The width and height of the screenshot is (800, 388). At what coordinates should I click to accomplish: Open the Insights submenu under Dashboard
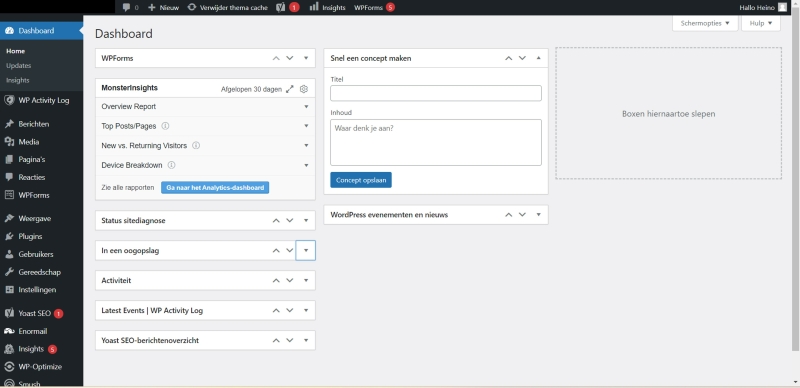click(x=18, y=80)
